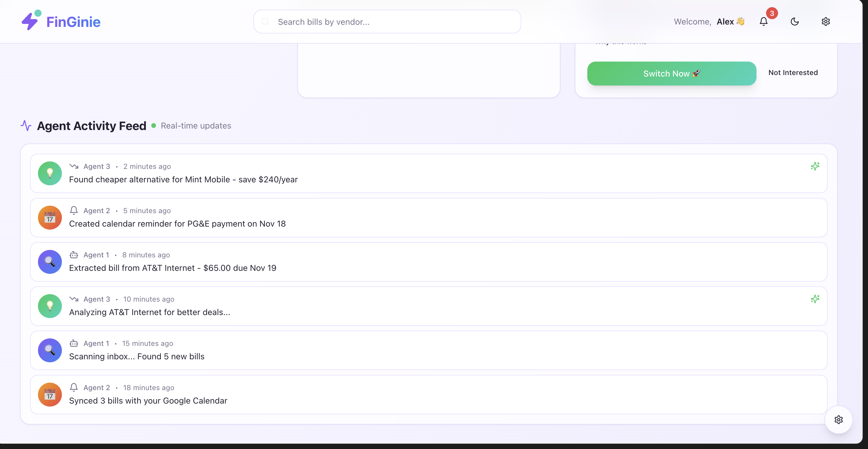
Task: Click calendar avatar of Google Calendar sync entry
Action: click(50, 394)
